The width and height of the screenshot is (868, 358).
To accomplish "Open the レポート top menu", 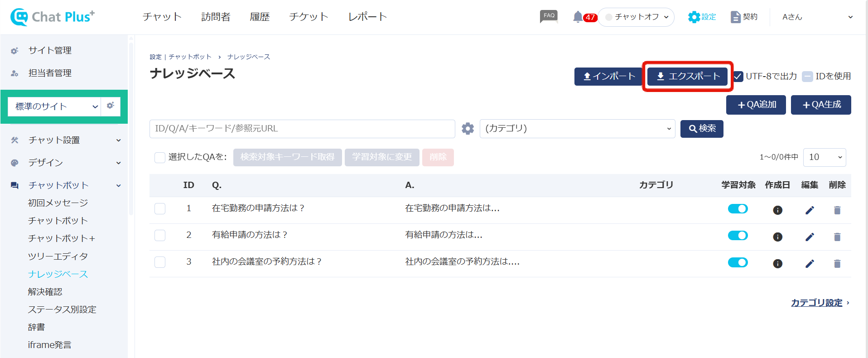I will 367,17.
